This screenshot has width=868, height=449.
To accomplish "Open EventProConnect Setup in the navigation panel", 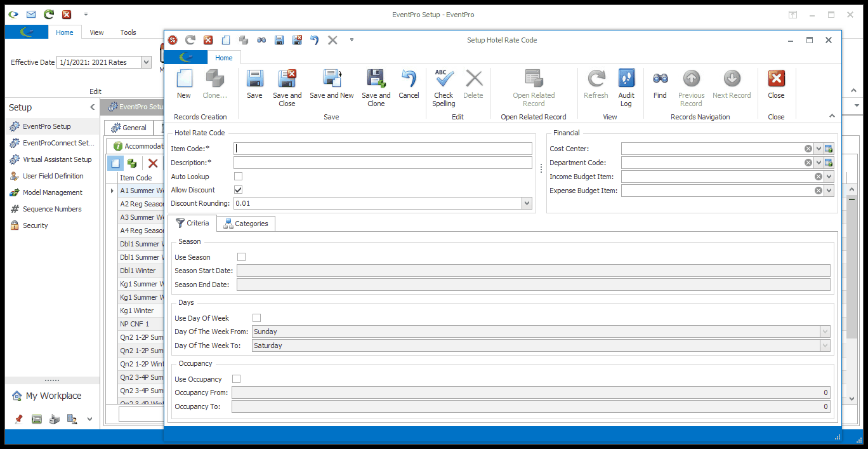I will tap(52, 143).
